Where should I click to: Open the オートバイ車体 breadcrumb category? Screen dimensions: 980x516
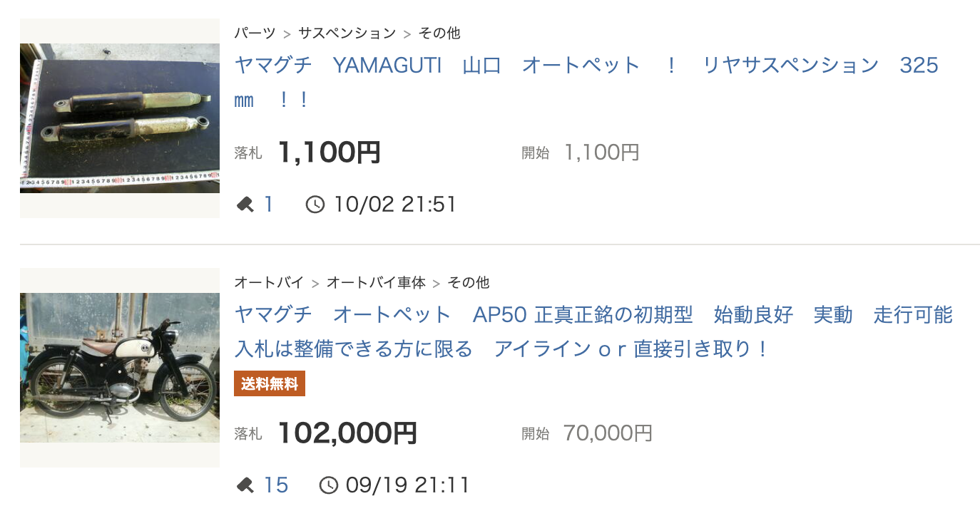(376, 283)
